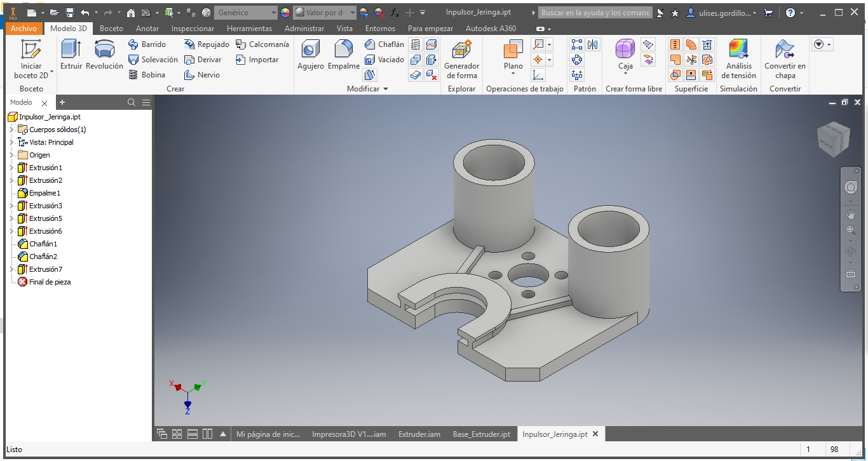Open the Base_Extruder.ipt document tab
Viewport: 868px width, 461px height.
[x=481, y=434]
